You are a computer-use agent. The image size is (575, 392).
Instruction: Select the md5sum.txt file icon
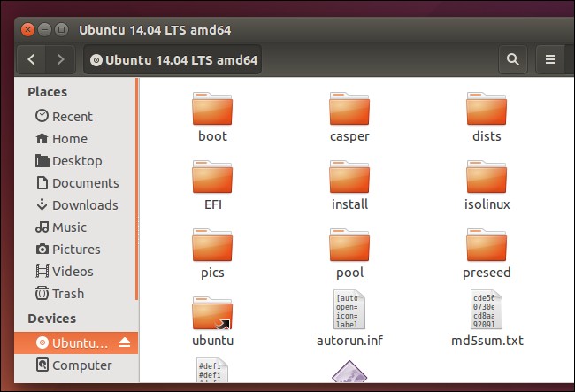487,310
